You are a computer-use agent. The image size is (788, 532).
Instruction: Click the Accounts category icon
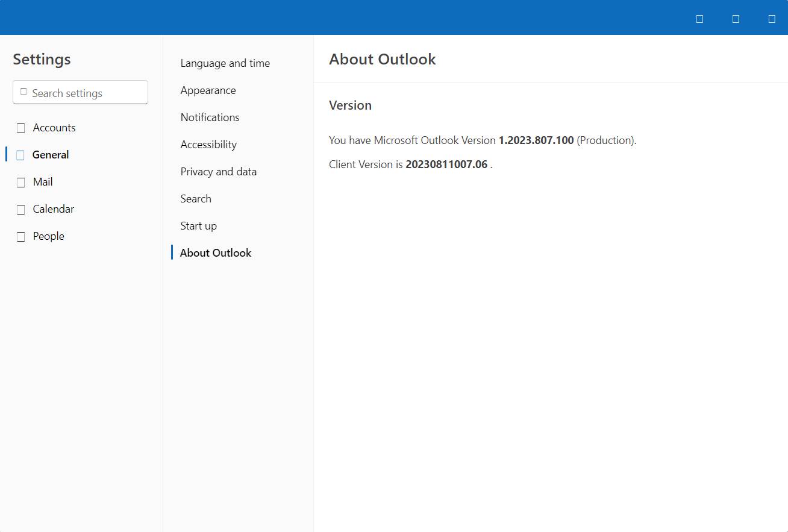pyautogui.click(x=21, y=128)
